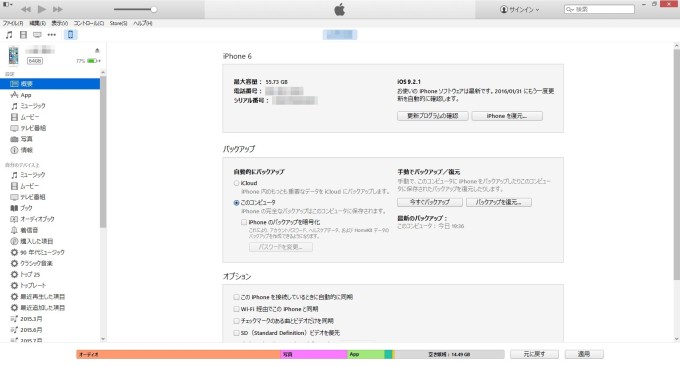
Task: Open the Music library icon in toolbar
Action: pyautogui.click(x=9, y=35)
